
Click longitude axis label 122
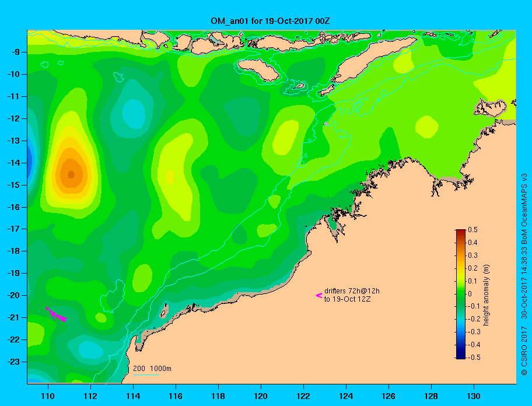tap(303, 396)
